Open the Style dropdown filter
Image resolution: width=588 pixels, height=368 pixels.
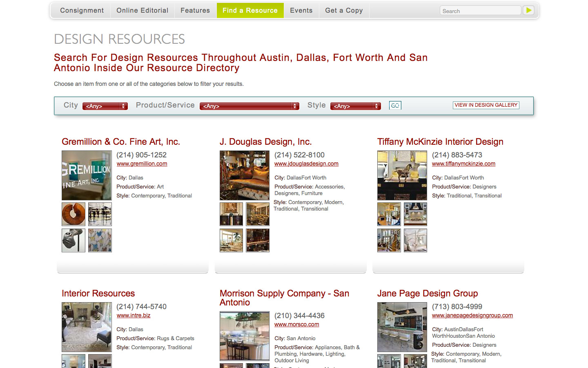point(355,106)
